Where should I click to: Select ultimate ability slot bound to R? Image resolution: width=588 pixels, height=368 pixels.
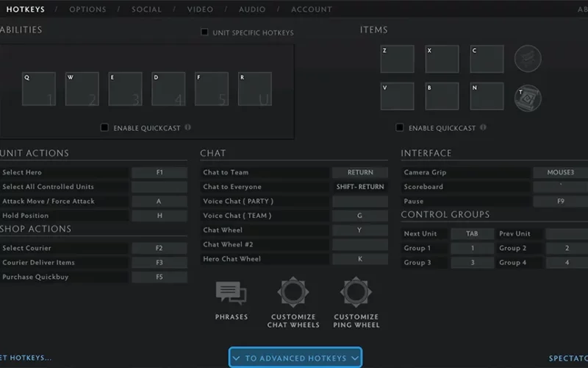coord(255,89)
